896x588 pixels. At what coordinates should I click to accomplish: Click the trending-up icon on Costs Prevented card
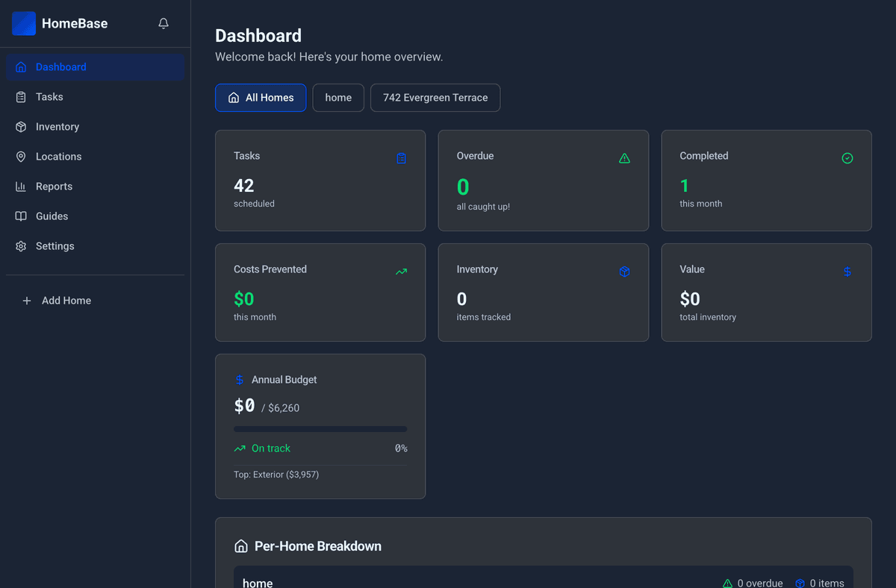401,272
